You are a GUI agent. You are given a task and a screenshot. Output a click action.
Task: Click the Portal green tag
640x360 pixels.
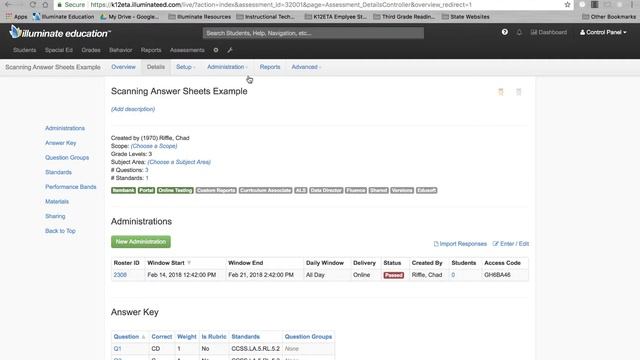tap(147, 190)
